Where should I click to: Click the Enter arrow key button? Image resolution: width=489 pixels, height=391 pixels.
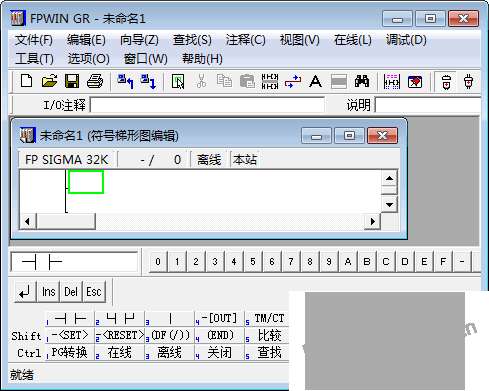click(x=25, y=292)
